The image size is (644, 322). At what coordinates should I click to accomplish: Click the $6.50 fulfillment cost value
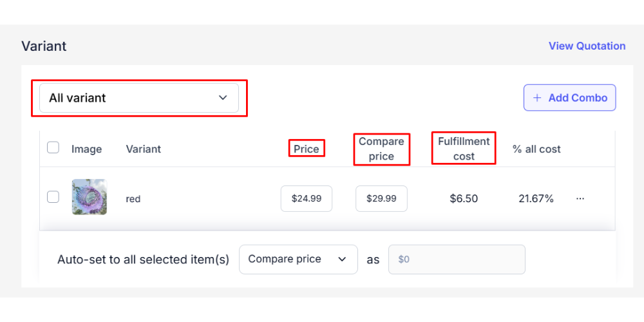pyautogui.click(x=464, y=198)
